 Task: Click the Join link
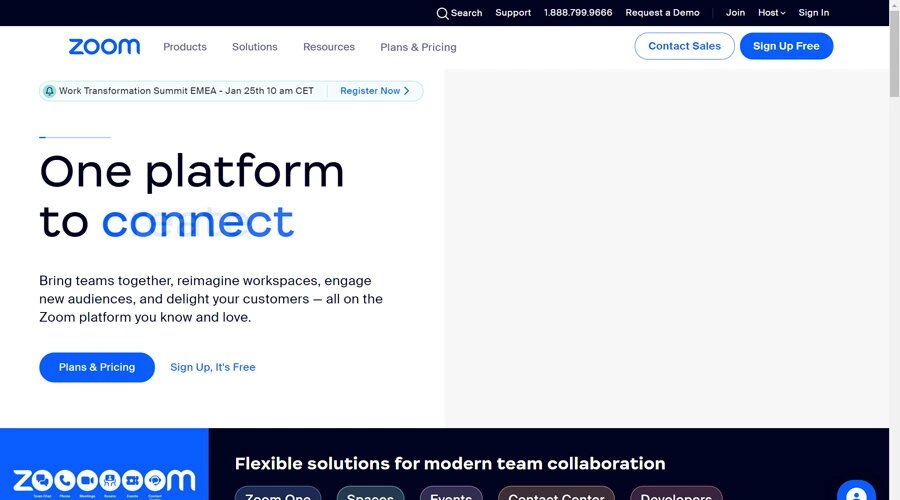pos(735,13)
